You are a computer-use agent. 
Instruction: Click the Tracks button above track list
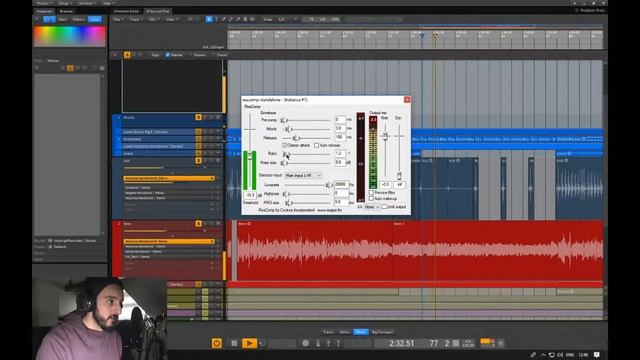pos(222,55)
